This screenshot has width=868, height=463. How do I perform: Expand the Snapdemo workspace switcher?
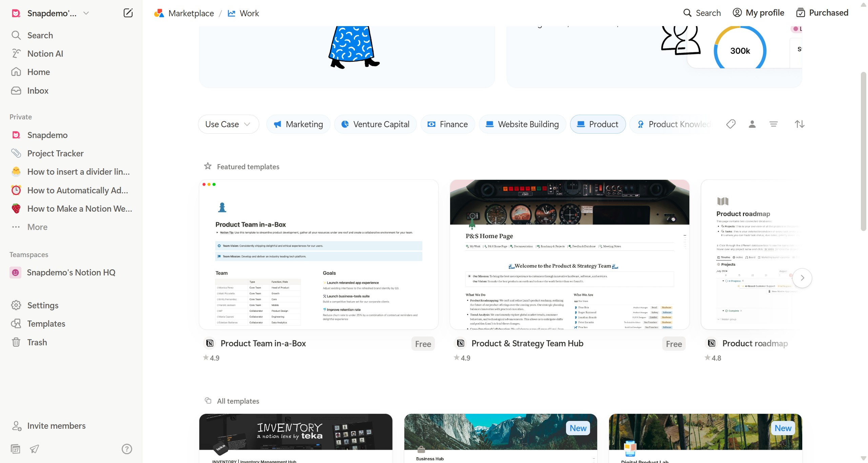[51, 13]
